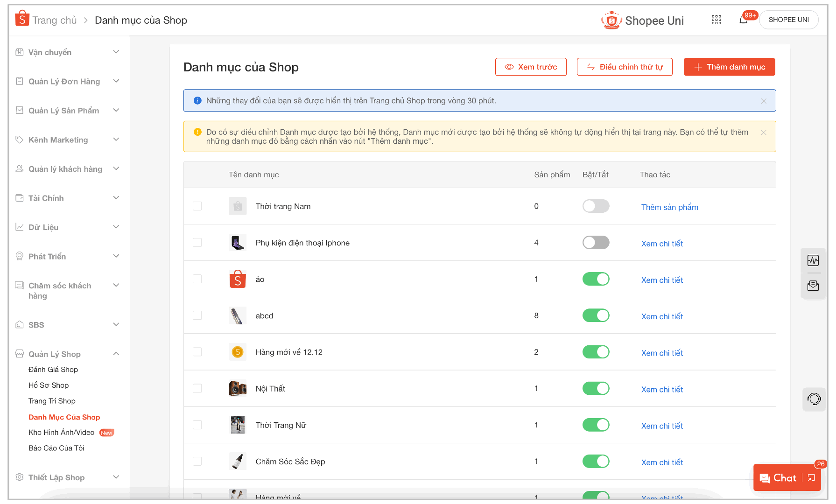Enable the Thời trang Nam toggle
836x504 pixels.
coord(596,206)
